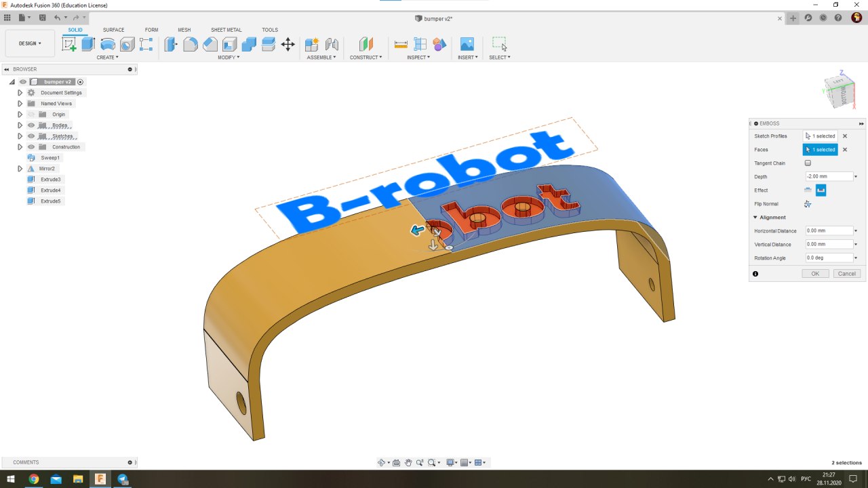Expand the Mirror2 node
Image resolution: width=868 pixels, height=488 pixels.
(20, 169)
